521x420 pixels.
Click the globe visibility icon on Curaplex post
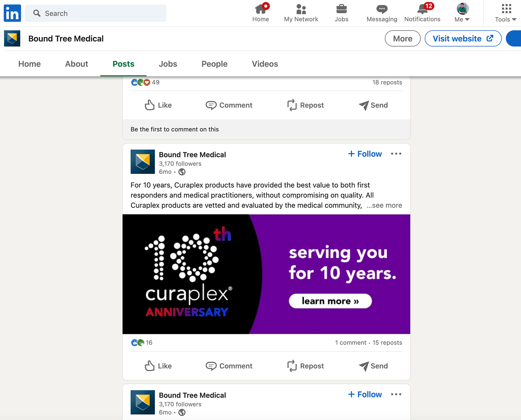[x=182, y=172]
